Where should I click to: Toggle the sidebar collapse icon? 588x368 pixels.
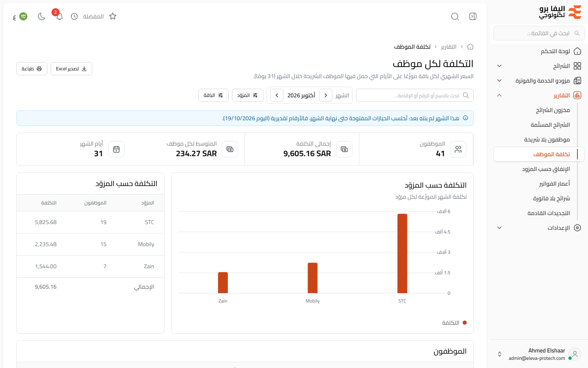click(473, 16)
